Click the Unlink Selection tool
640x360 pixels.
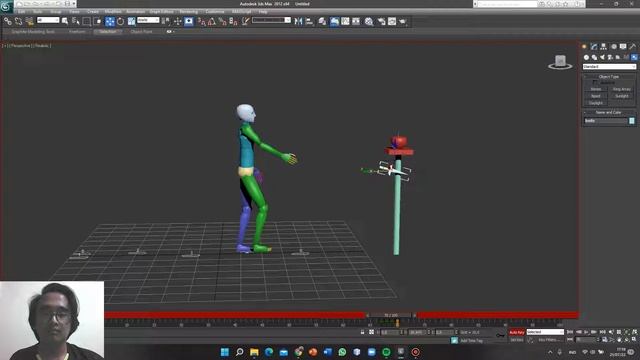pos(18,21)
